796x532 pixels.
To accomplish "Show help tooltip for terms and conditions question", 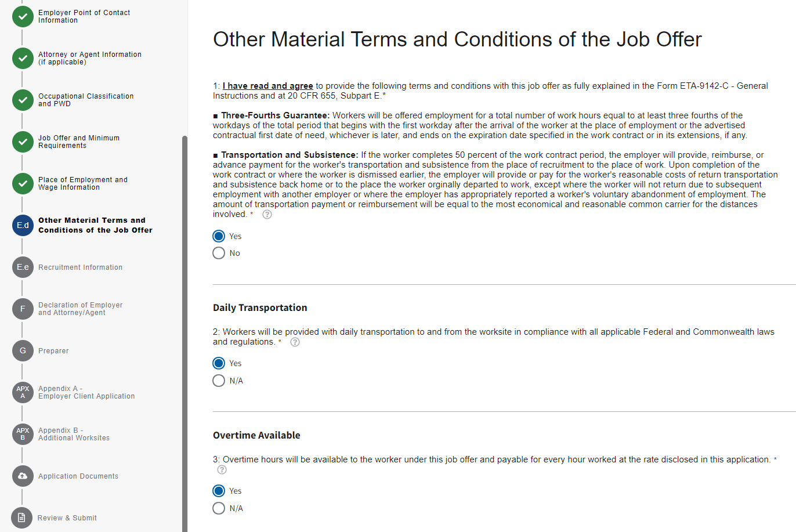I will tap(267, 215).
